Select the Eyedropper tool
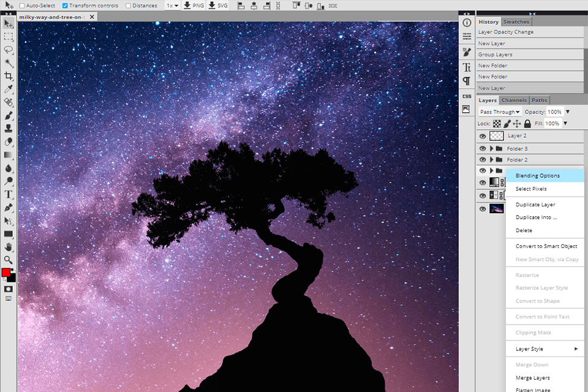Screen dimensions: 588x392 pos(9,89)
